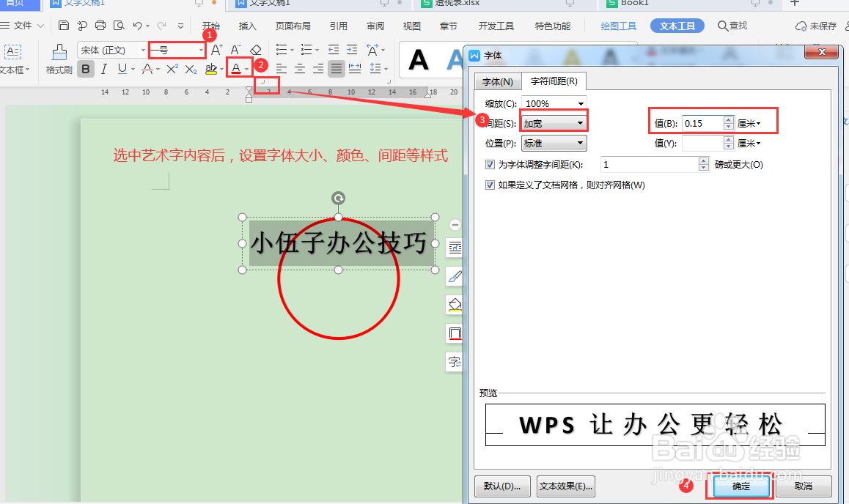The height and width of the screenshot is (504, 849).
Task: Apply superscript formatting
Action: point(171,67)
